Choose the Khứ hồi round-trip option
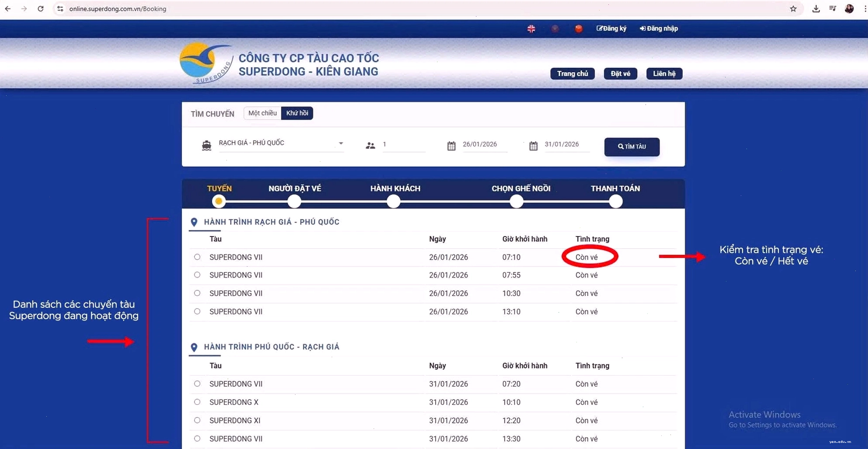 [297, 113]
